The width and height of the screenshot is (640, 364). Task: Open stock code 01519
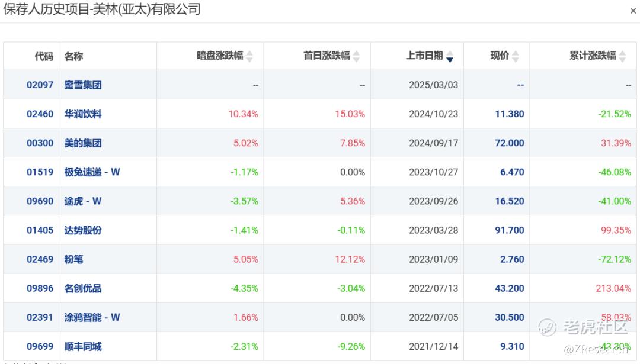click(40, 172)
